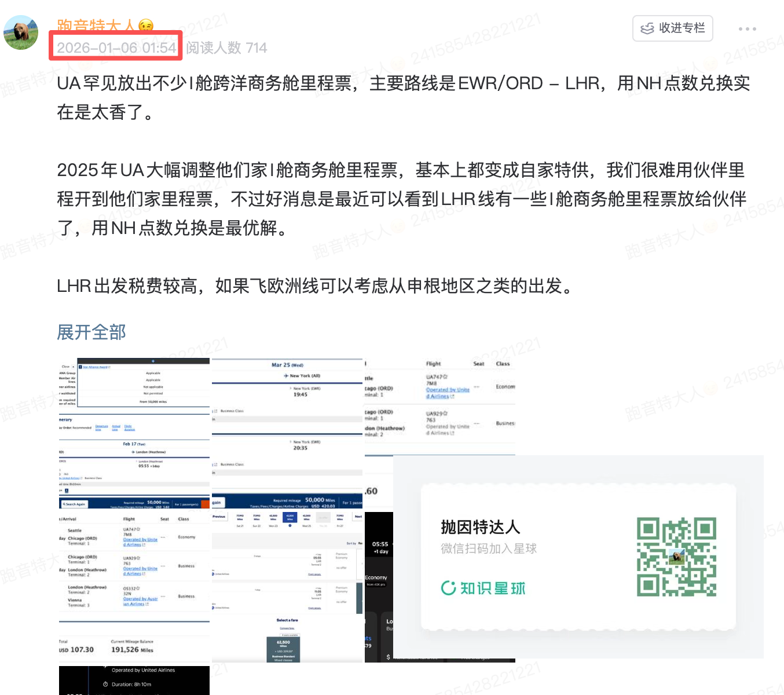Open the three-dot overflow menu

pyautogui.click(x=747, y=28)
